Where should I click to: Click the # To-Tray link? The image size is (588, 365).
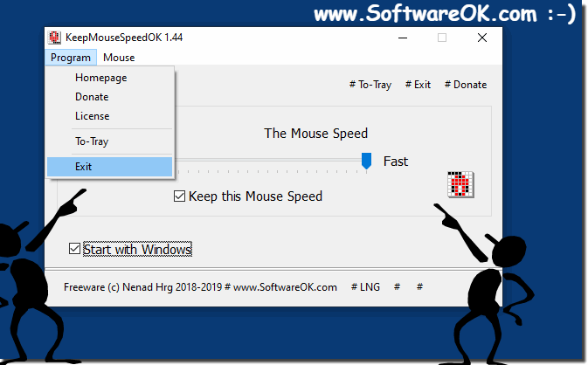click(370, 85)
